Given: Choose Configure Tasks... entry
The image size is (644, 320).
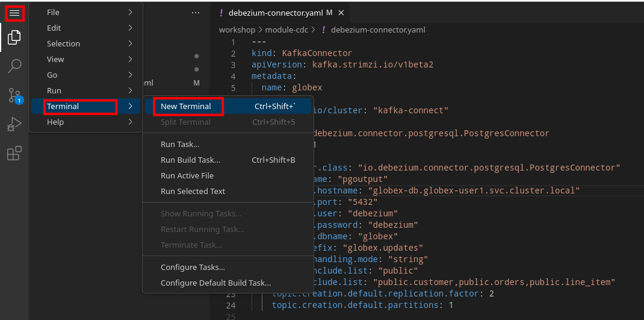Looking at the screenshot, I should click(x=228, y=268).
